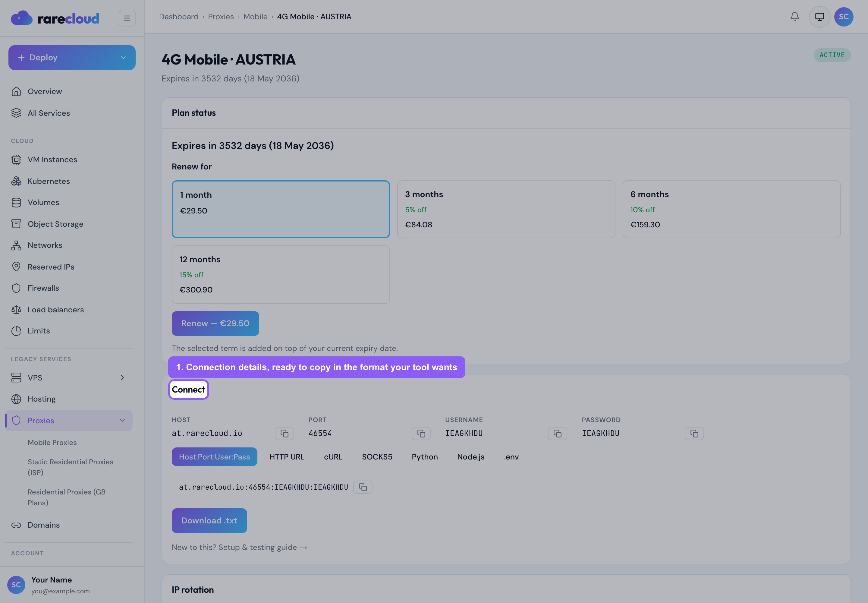
Task: Click the Connect section heading
Action: 188,390
